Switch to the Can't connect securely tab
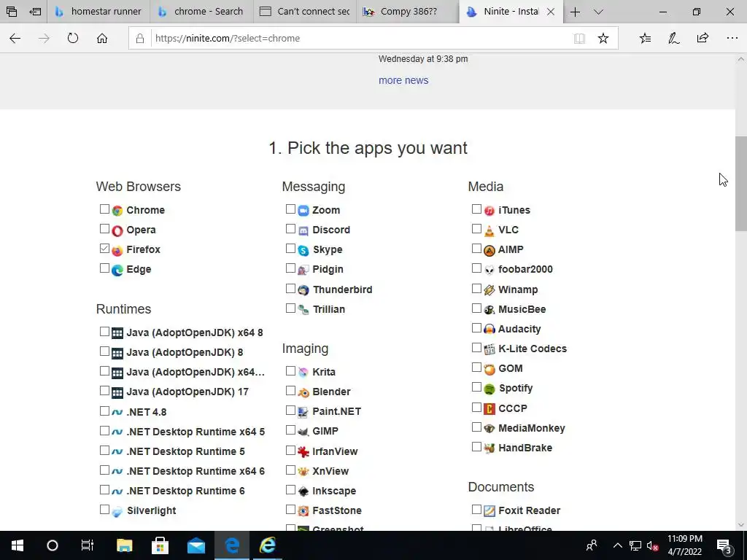The image size is (747, 560). [305, 12]
